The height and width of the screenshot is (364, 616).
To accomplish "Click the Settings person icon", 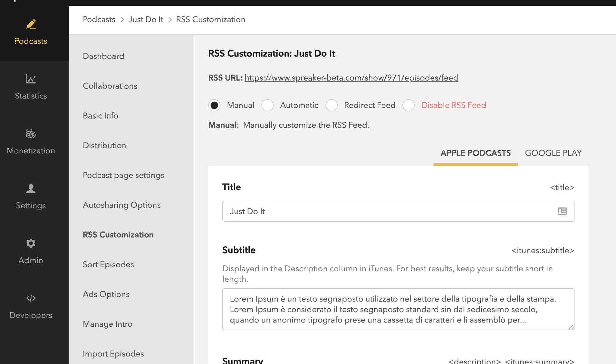I will click(31, 189).
